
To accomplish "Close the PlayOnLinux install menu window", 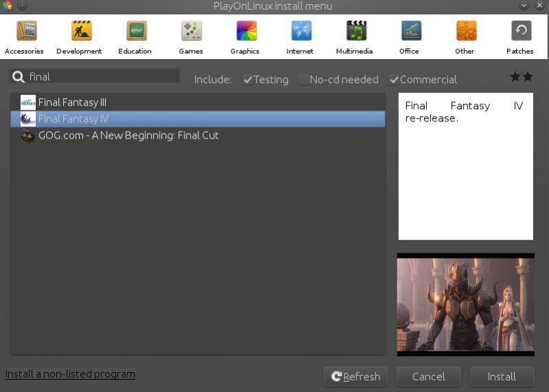I will click(540, 5).
